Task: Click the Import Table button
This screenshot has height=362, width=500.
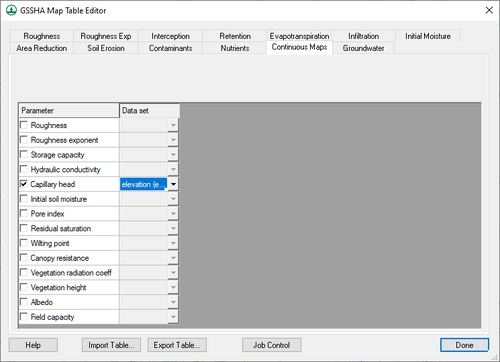Action: [x=111, y=345]
